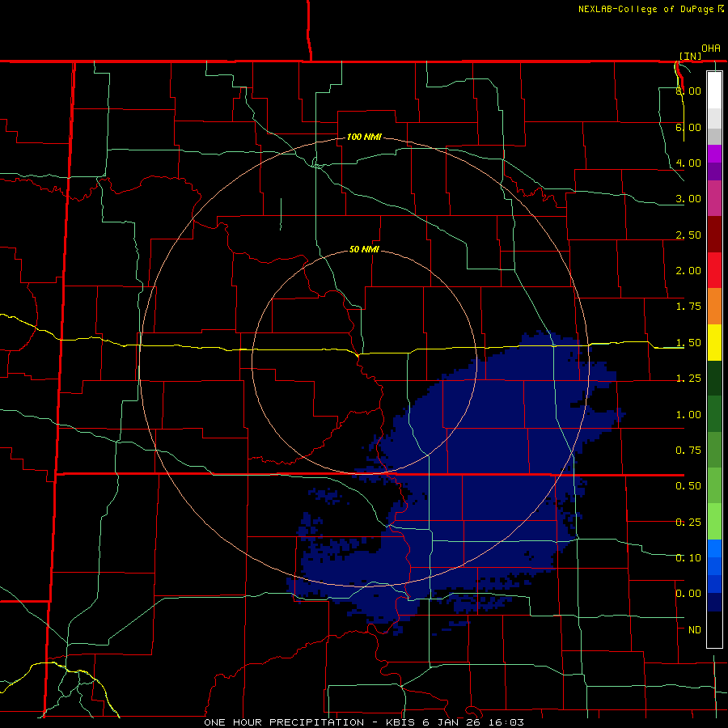Image resolution: width=728 pixels, height=728 pixels.
Task: Click the [IN] units label
Action: point(691,56)
